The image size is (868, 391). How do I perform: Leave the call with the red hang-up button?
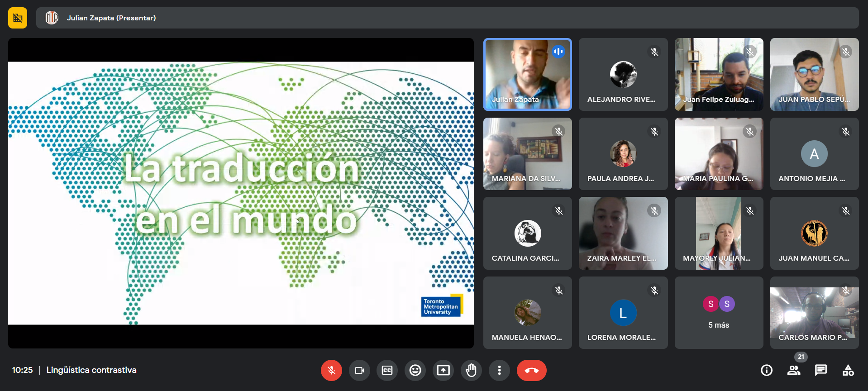532,371
